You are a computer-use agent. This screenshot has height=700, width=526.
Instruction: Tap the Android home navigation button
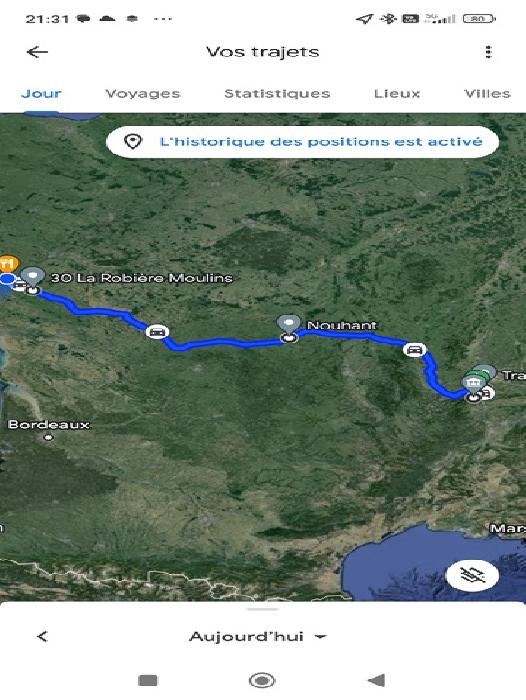tap(262, 680)
